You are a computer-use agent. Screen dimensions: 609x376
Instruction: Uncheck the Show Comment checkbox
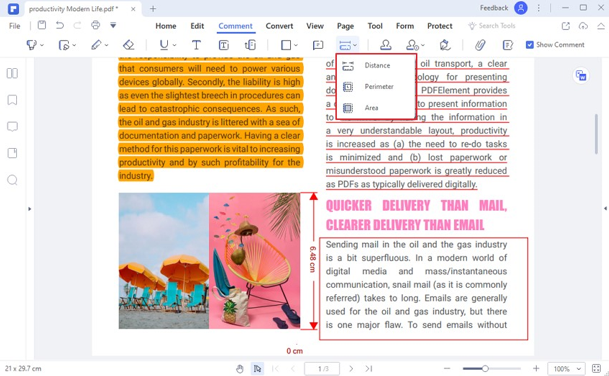pos(529,45)
